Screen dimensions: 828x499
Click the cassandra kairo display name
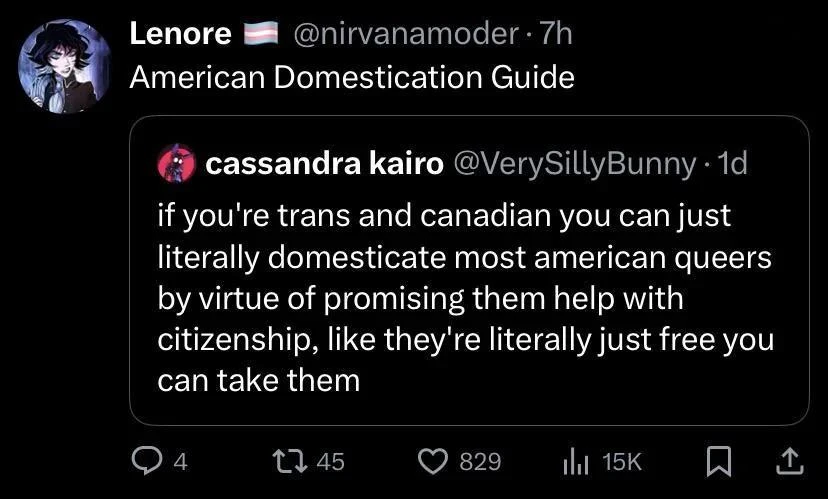pyautogui.click(x=324, y=164)
